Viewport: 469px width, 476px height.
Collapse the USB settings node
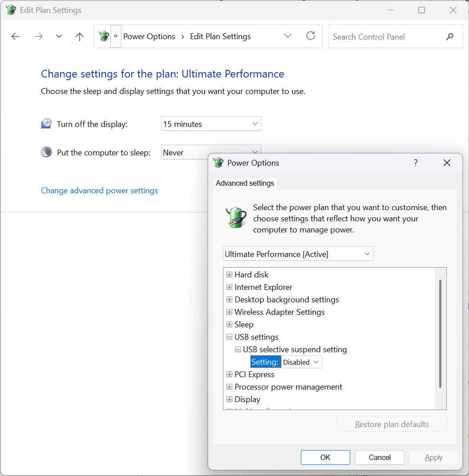pos(229,337)
